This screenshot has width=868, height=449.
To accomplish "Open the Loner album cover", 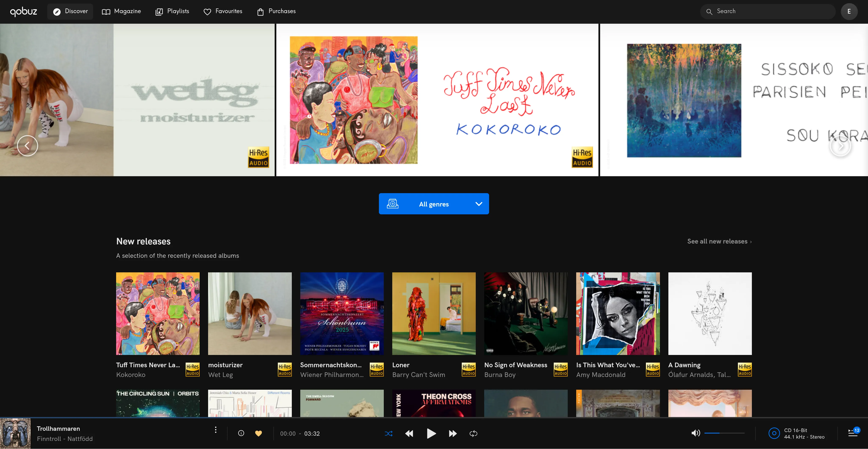I will click(434, 314).
